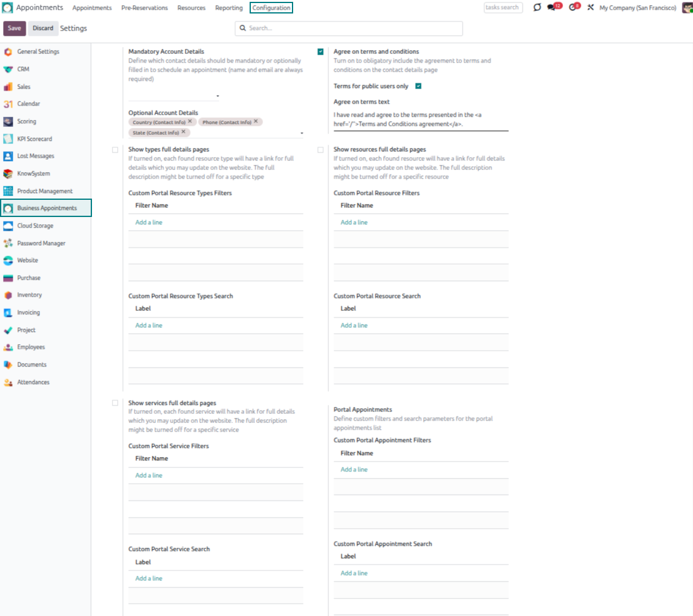This screenshot has width=693, height=616.
Task: Click the Password Manager sidebar icon
Action: 8,243
